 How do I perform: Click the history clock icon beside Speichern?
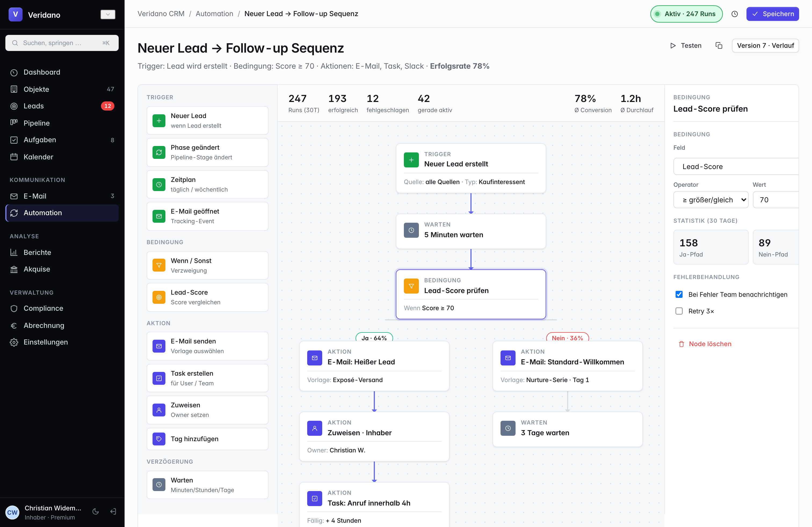(734, 14)
